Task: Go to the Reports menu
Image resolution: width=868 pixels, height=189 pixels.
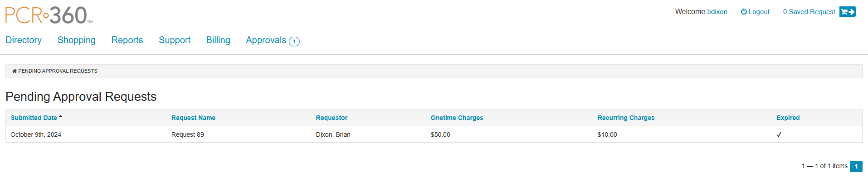Action: point(127,40)
